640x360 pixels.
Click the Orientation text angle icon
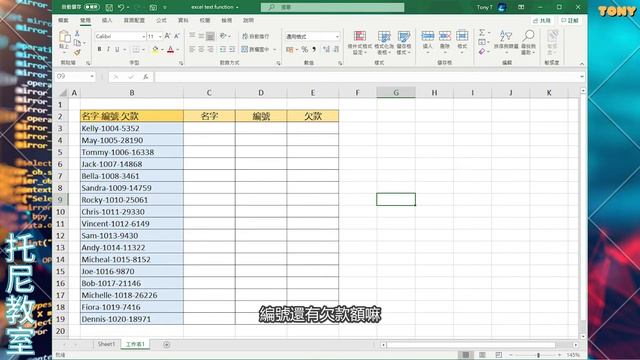pos(223,36)
